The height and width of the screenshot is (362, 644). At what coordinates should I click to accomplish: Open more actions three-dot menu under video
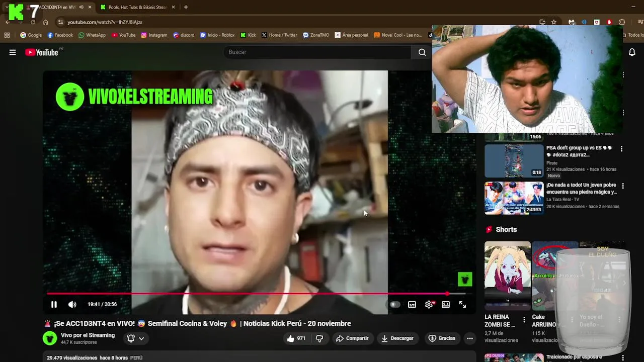tap(470, 338)
